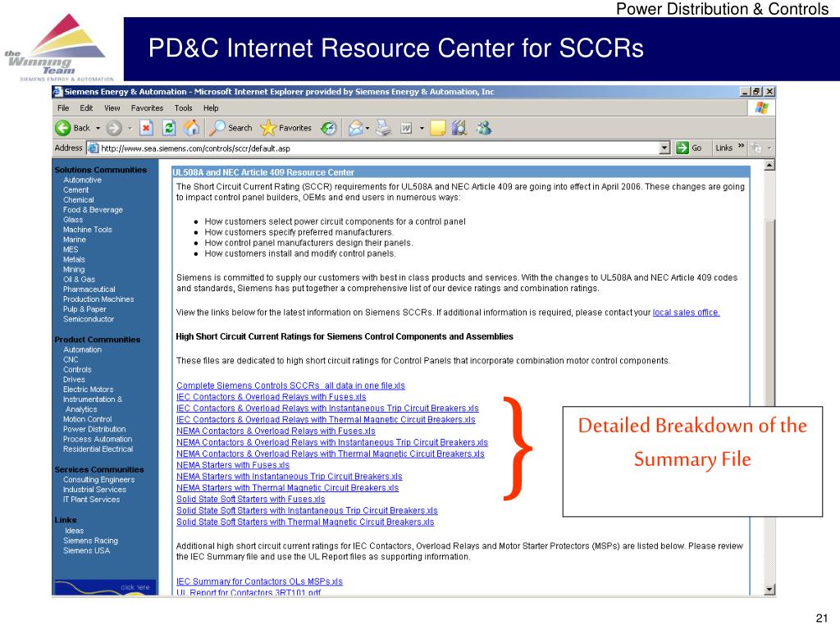Image resolution: width=840 pixels, height=630 pixels.
Task: Click the Refresh page icon
Action: (x=169, y=128)
